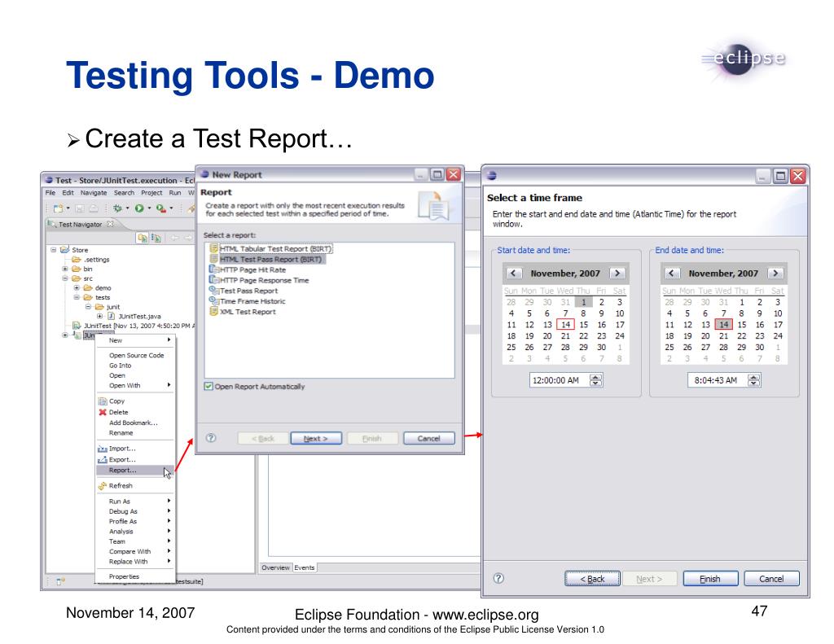Click the green Run toolbar icon
This screenshot has height=644, width=834.
139,208
